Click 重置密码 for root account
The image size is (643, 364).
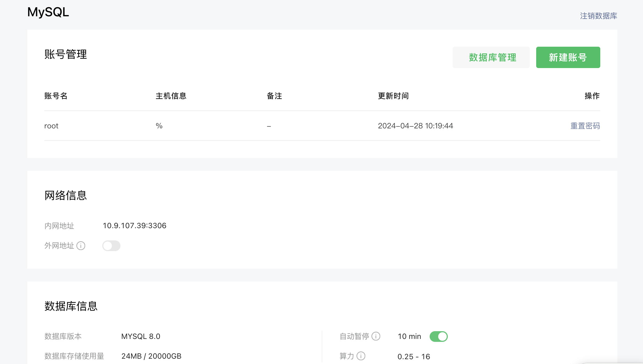585,126
